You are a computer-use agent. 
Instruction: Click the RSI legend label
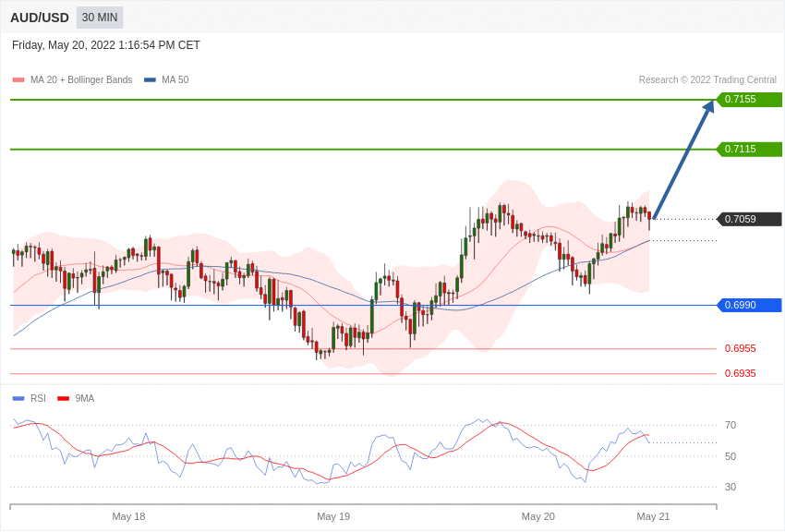point(38,398)
